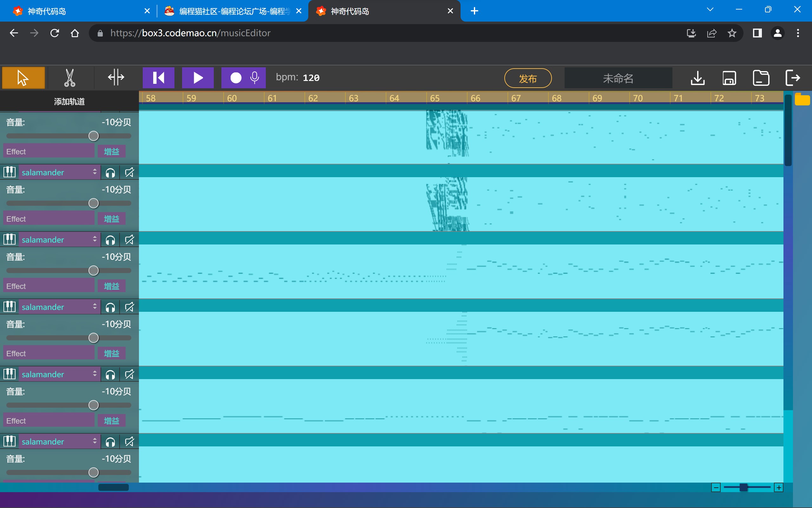Click 增益 button of second salamander track
Viewport: 812px width, 508px height.
pos(111,286)
